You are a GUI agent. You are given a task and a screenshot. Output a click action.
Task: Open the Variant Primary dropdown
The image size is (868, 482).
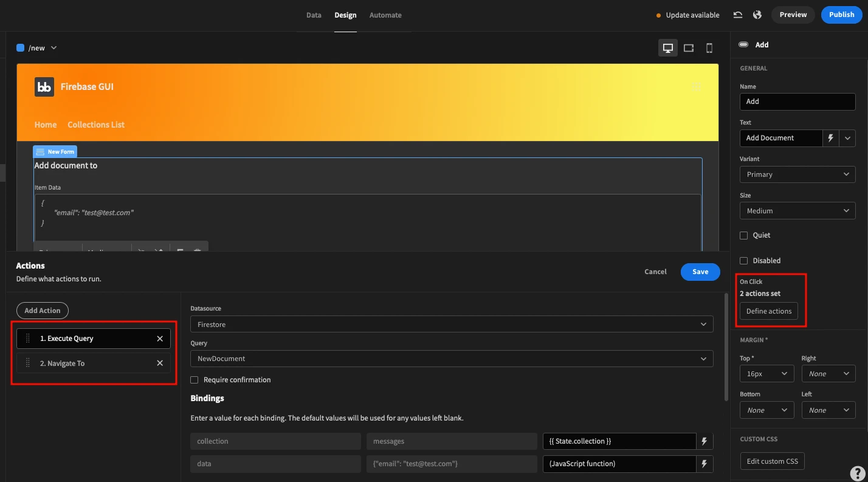[x=797, y=174]
